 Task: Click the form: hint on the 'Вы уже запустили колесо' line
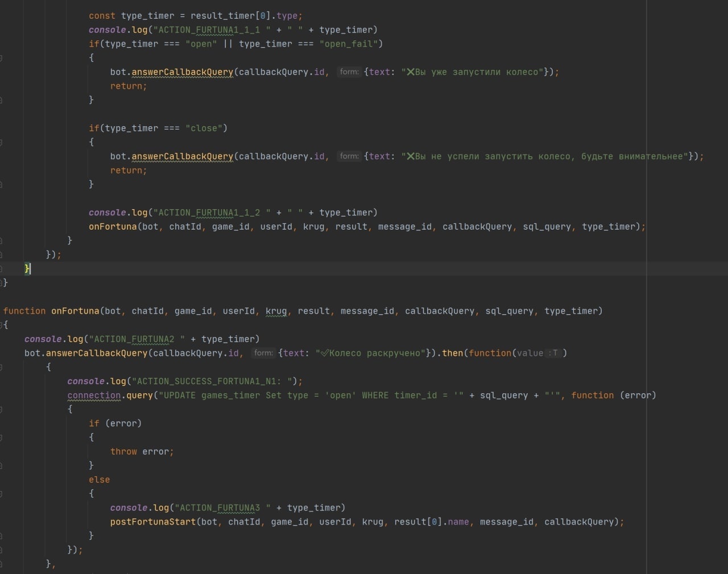[349, 72]
